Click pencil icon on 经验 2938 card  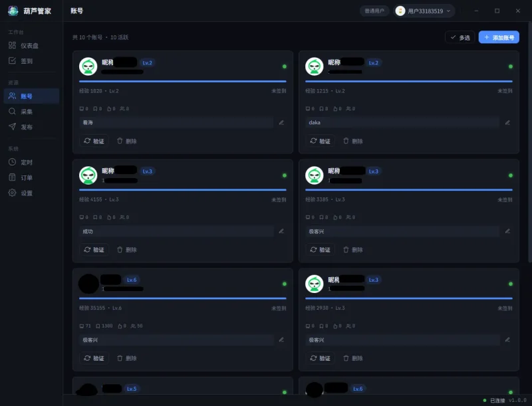point(507,340)
